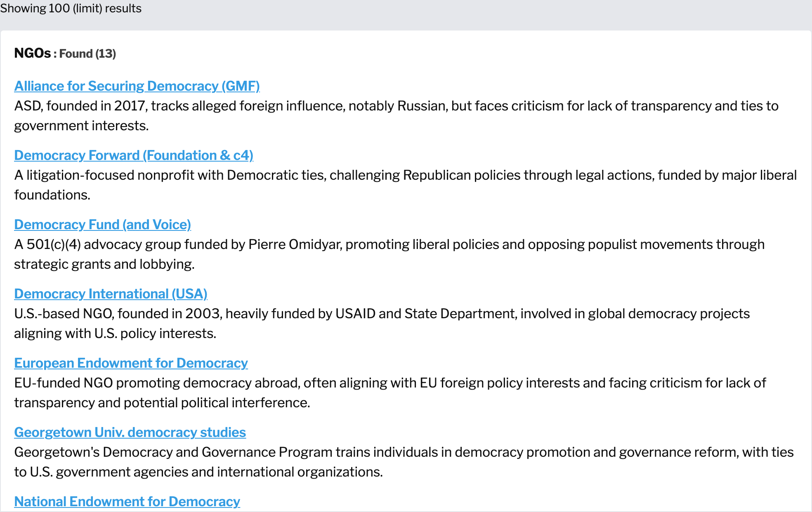
Task: Click blank card area right of NGOs heading
Action: (454, 54)
